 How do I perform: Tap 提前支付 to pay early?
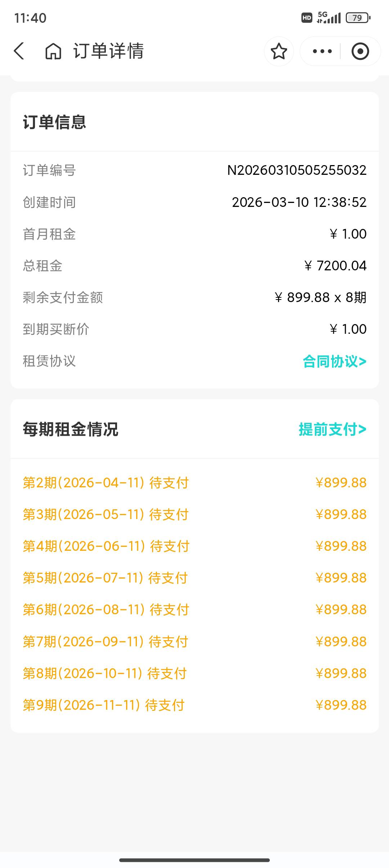click(x=332, y=429)
